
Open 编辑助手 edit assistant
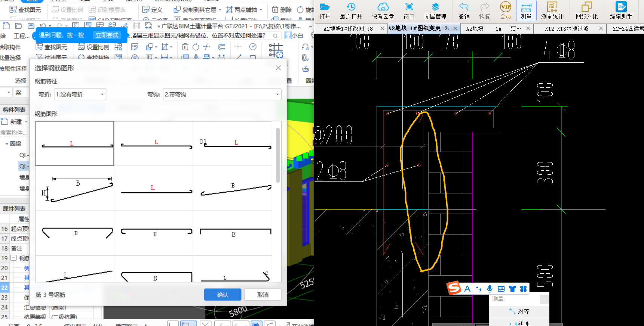(621, 11)
